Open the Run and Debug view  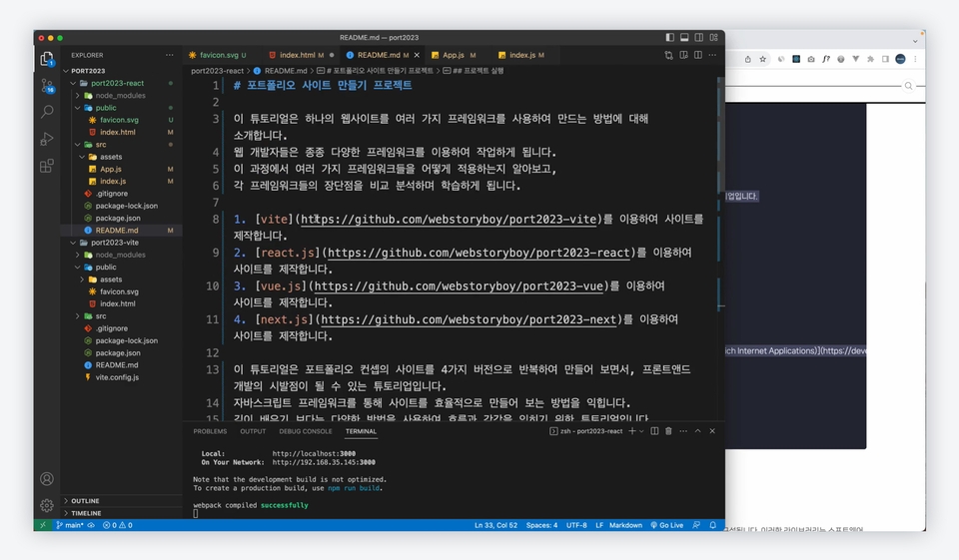[47, 139]
